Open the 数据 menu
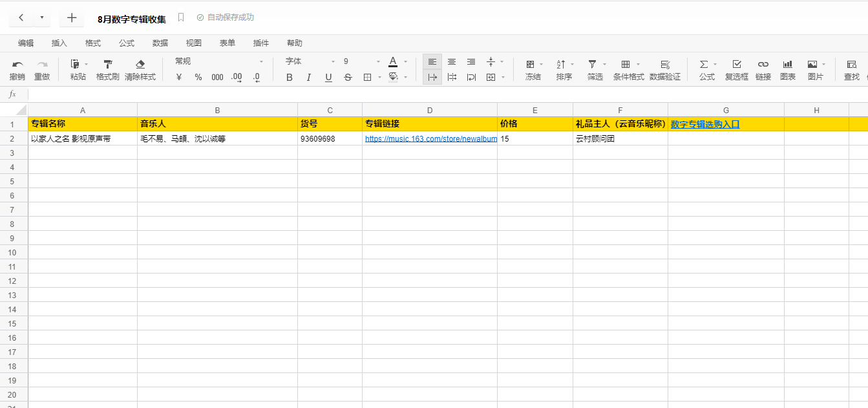The width and height of the screenshot is (868, 408). tap(160, 43)
